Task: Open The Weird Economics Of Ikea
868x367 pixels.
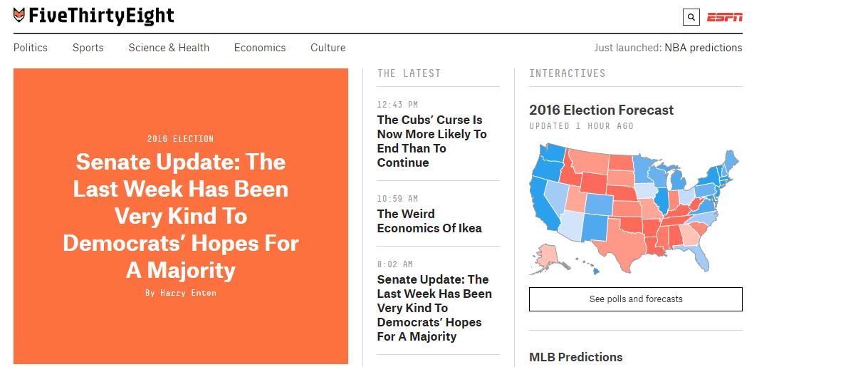Action: (429, 221)
